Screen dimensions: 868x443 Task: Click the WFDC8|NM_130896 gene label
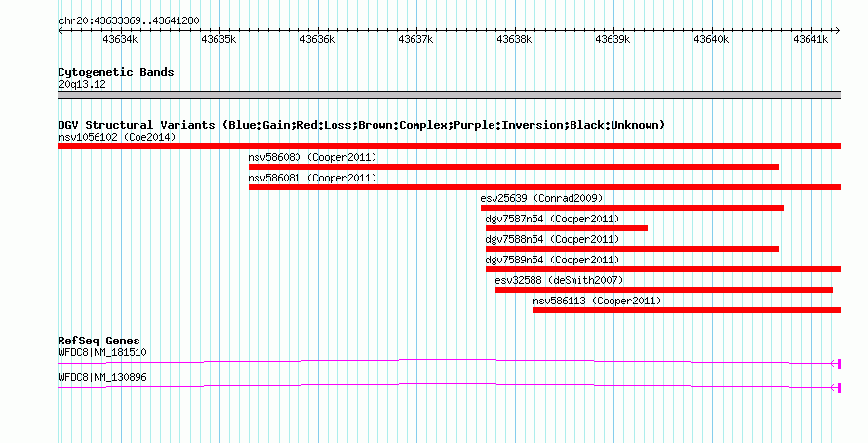point(102,377)
